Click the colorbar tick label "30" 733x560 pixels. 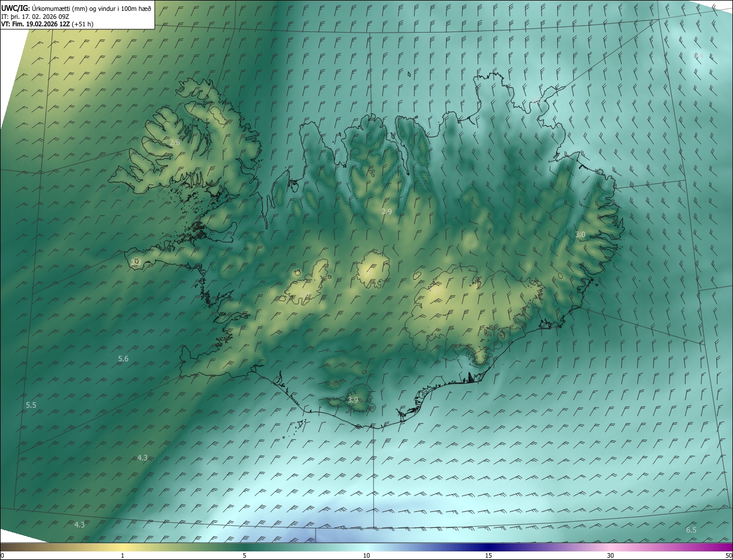pyautogui.click(x=610, y=556)
